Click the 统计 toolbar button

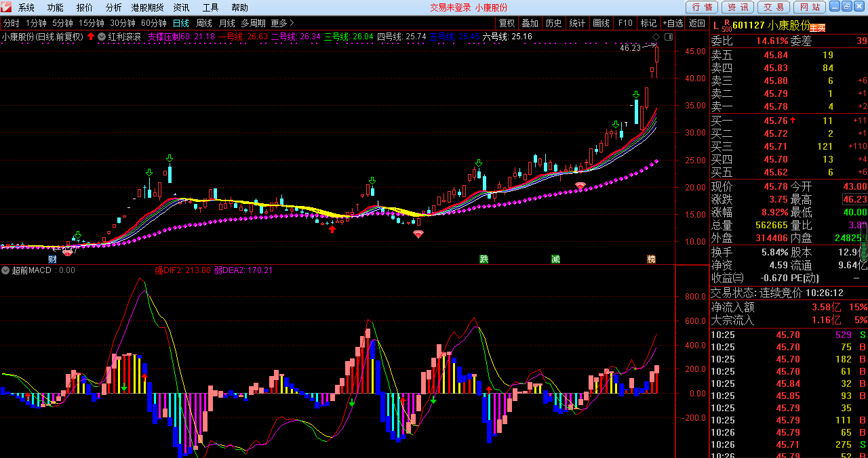[577, 23]
